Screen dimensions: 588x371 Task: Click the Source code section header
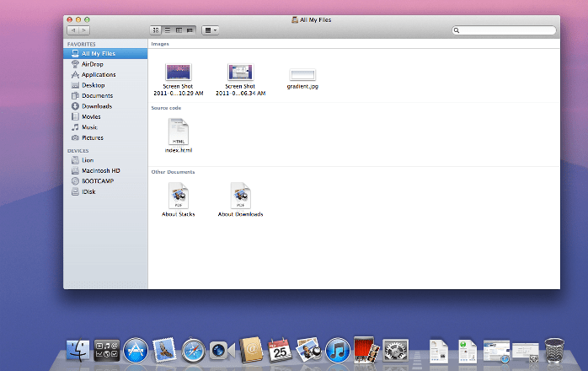pos(166,108)
